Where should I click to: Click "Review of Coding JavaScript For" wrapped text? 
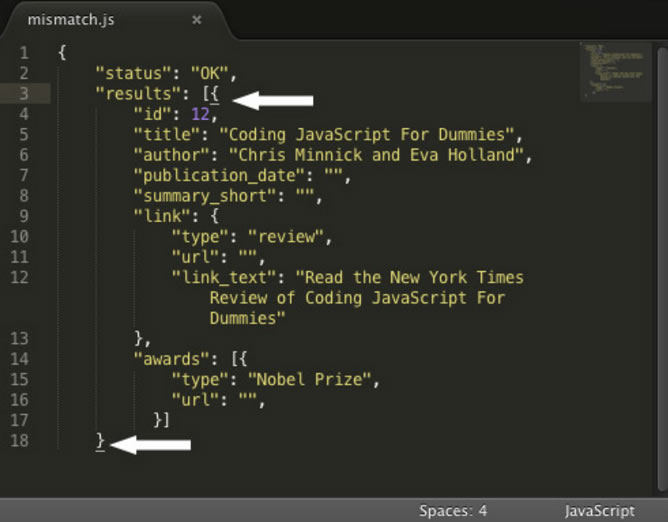pyautogui.click(x=357, y=298)
